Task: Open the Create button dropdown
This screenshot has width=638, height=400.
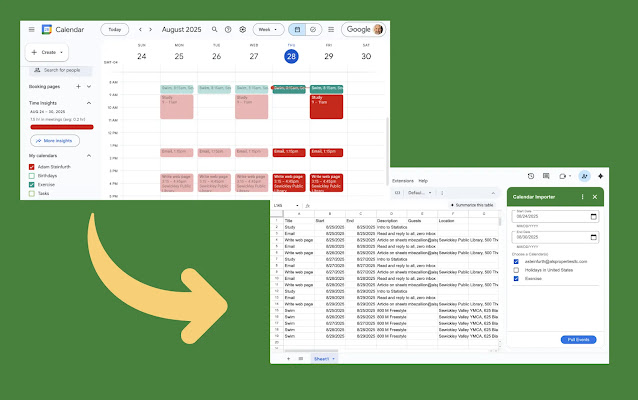Action: 61,52
